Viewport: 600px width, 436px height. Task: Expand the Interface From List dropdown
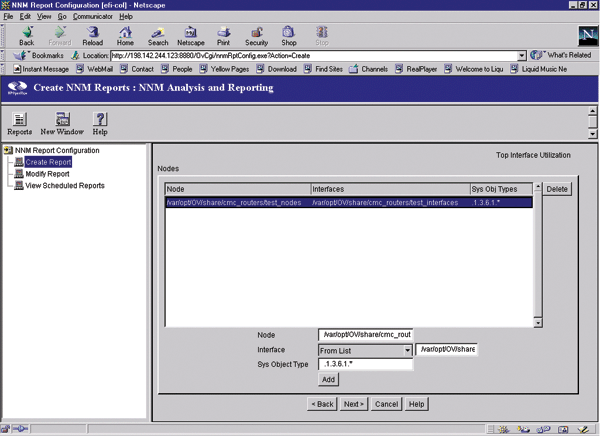coord(408,350)
